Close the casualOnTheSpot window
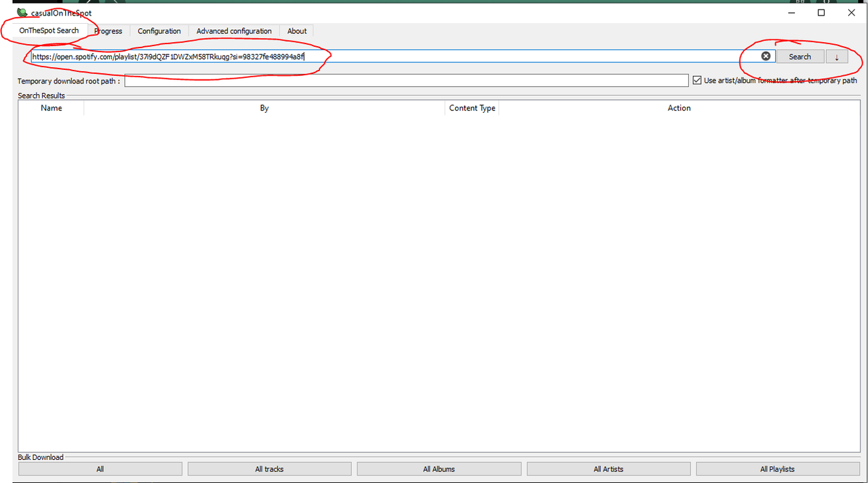Image resolution: width=868 pixels, height=483 pixels. click(851, 13)
